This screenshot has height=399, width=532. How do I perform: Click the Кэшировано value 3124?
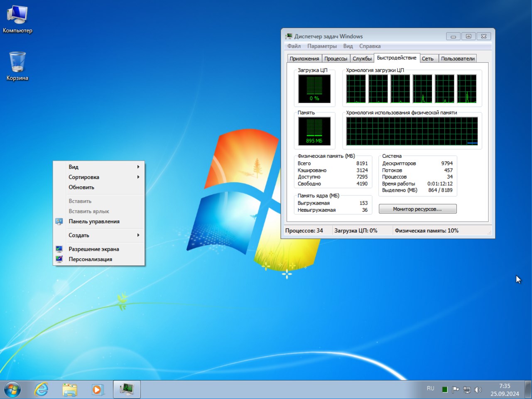click(362, 170)
